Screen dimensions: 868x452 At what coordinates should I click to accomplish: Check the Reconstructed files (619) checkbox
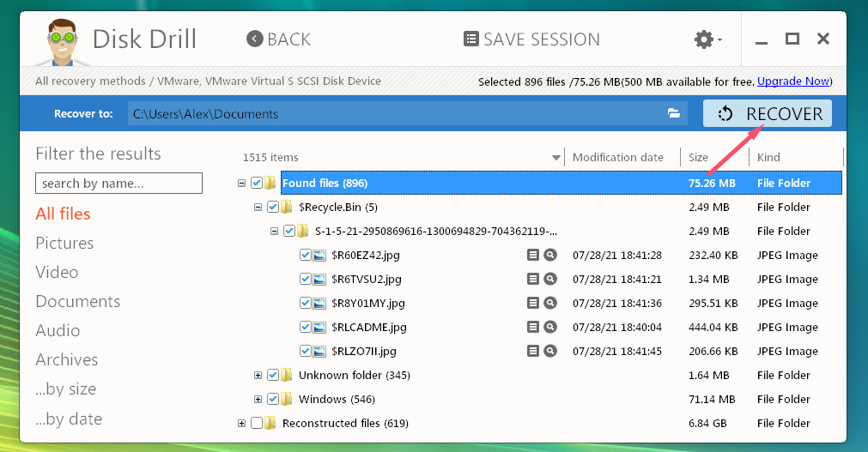point(257,423)
